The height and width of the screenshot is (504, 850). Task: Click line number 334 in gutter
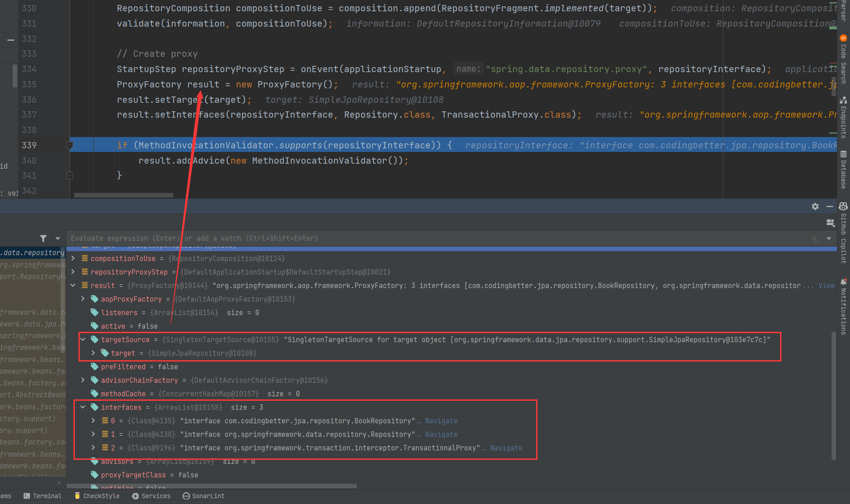[x=29, y=69]
